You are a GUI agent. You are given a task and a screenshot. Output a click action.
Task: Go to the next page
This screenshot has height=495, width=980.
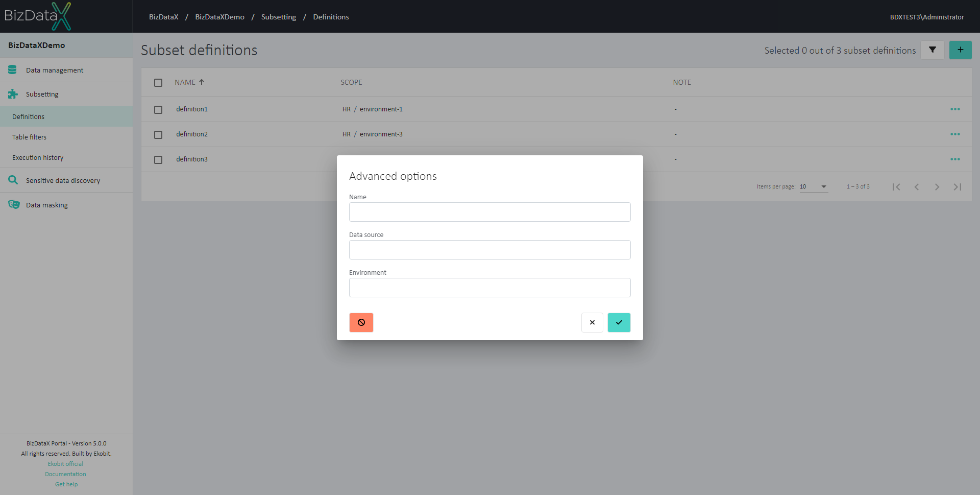937,187
